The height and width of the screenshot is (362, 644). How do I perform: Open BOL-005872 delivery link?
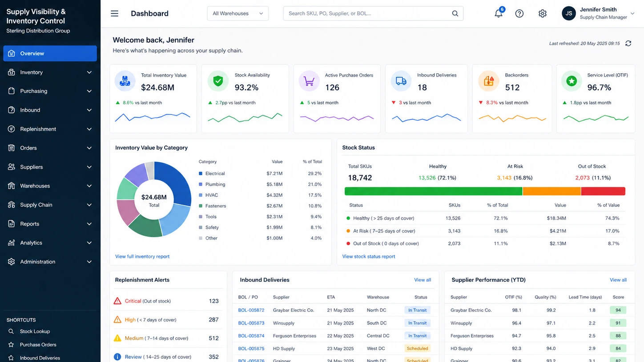(x=251, y=310)
